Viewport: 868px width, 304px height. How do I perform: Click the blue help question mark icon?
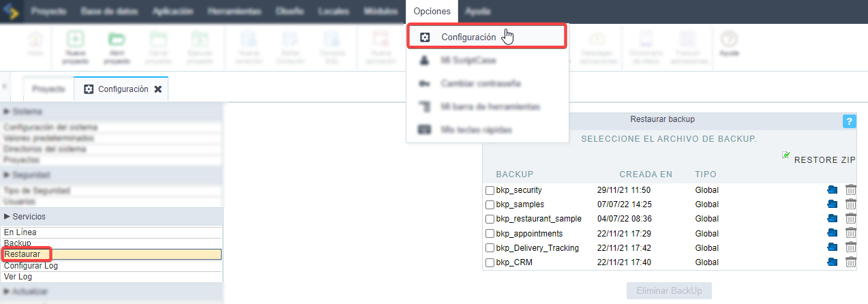[x=849, y=121]
